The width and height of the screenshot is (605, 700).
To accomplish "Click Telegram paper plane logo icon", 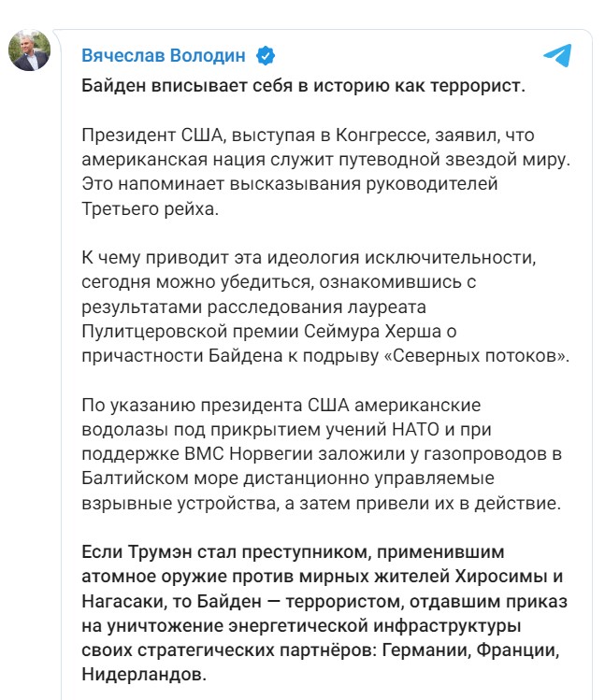I will 557,55.
